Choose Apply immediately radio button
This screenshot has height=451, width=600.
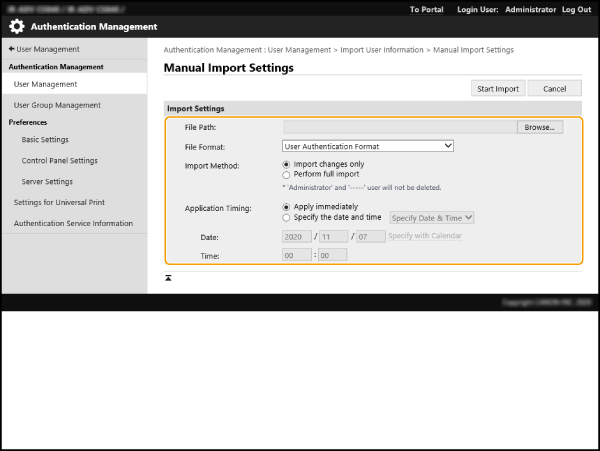pyautogui.click(x=287, y=207)
